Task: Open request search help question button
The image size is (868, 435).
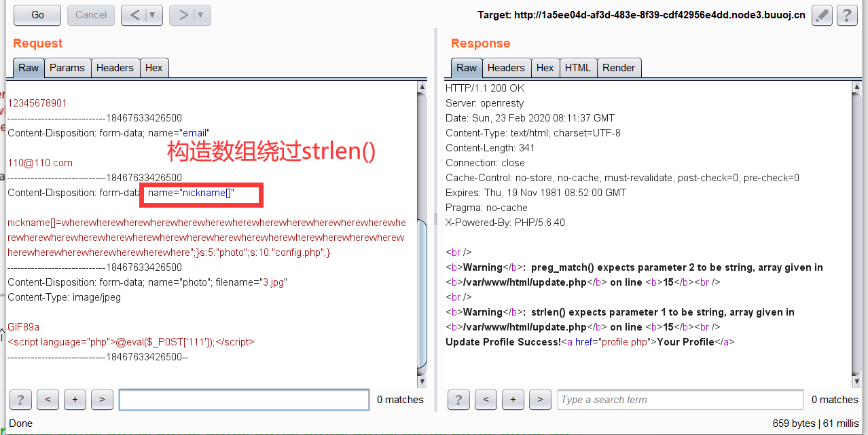Action: click(20, 400)
